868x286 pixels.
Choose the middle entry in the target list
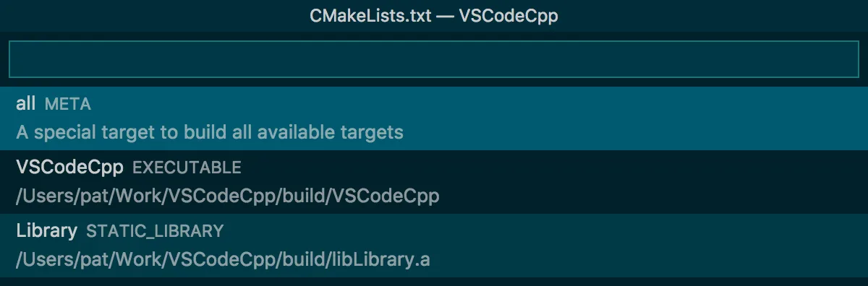[x=434, y=181]
